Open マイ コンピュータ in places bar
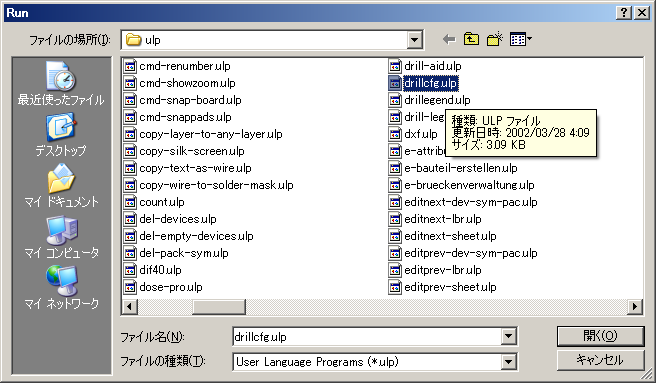656x383 pixels. tap(61, 237)
